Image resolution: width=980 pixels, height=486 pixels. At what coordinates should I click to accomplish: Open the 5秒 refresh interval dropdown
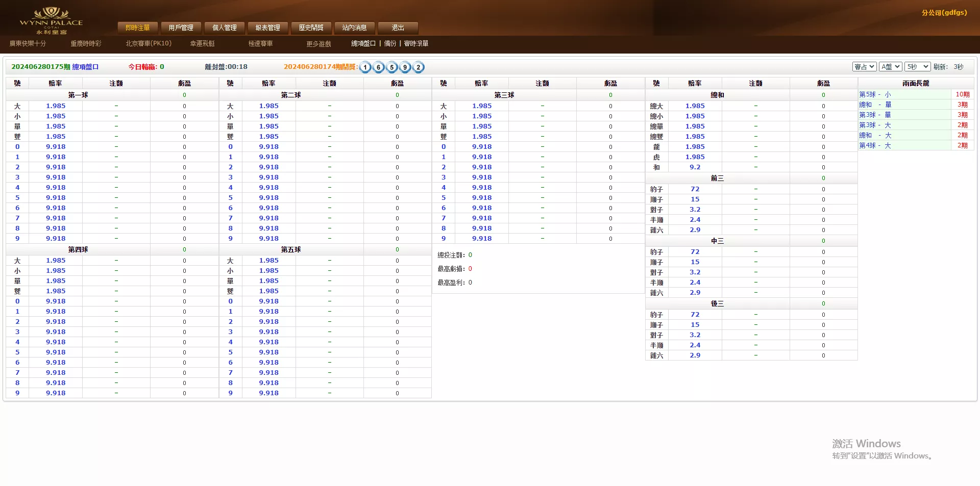[x=917, y=66]
